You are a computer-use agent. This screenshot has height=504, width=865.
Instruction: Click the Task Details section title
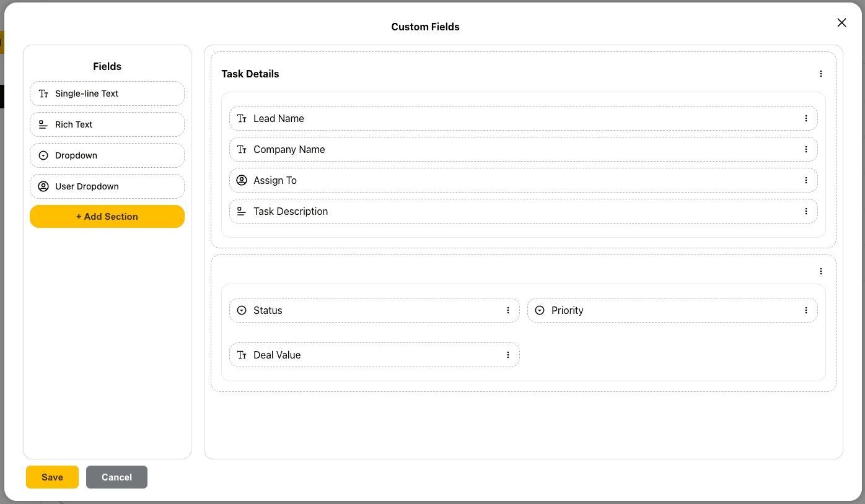tap(250, 74)
